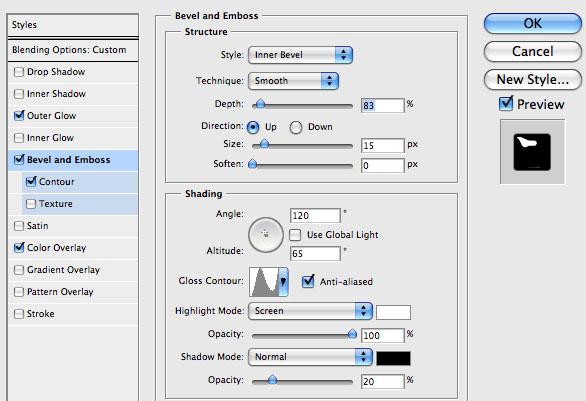Open the Technique dropdown showing Smooth
586x401 pixels.
click(x=293, y=81)
